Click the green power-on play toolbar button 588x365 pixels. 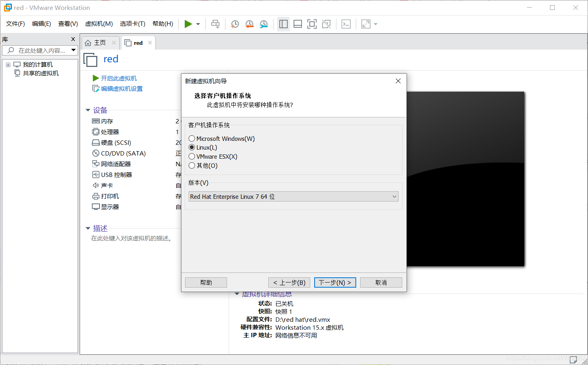point(188,24)
